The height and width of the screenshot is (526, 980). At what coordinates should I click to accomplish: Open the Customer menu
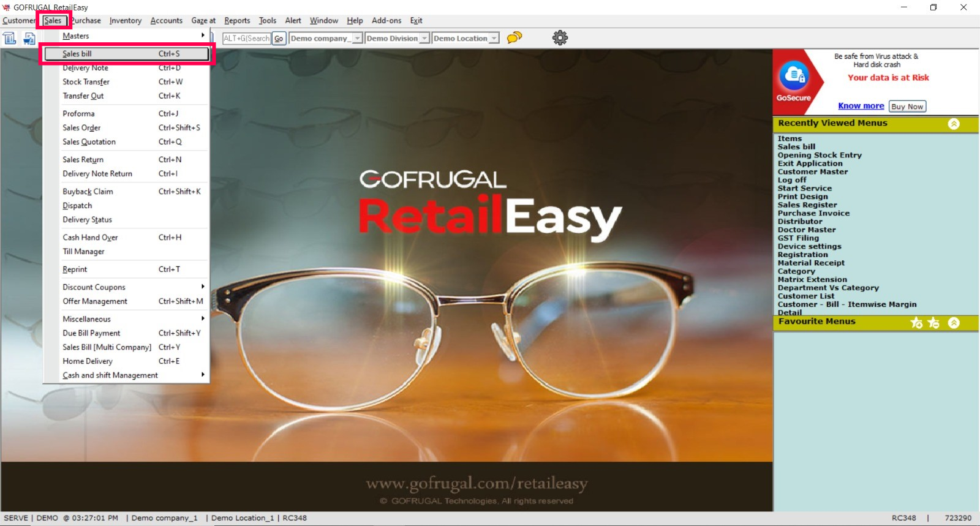pyautogui.click(x=18, y=20)
